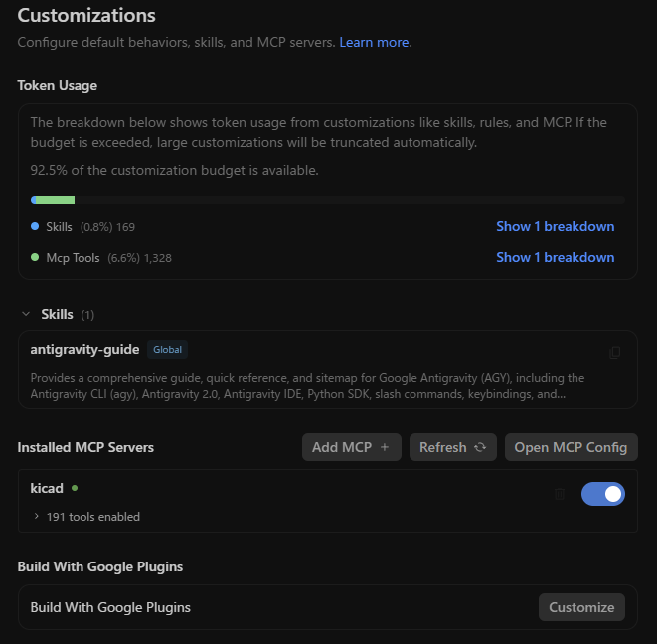Image resolution: width=657 pixels, height=644 pixels.
Task: Collapse the Skills section chevron
Action: point(26,314)
